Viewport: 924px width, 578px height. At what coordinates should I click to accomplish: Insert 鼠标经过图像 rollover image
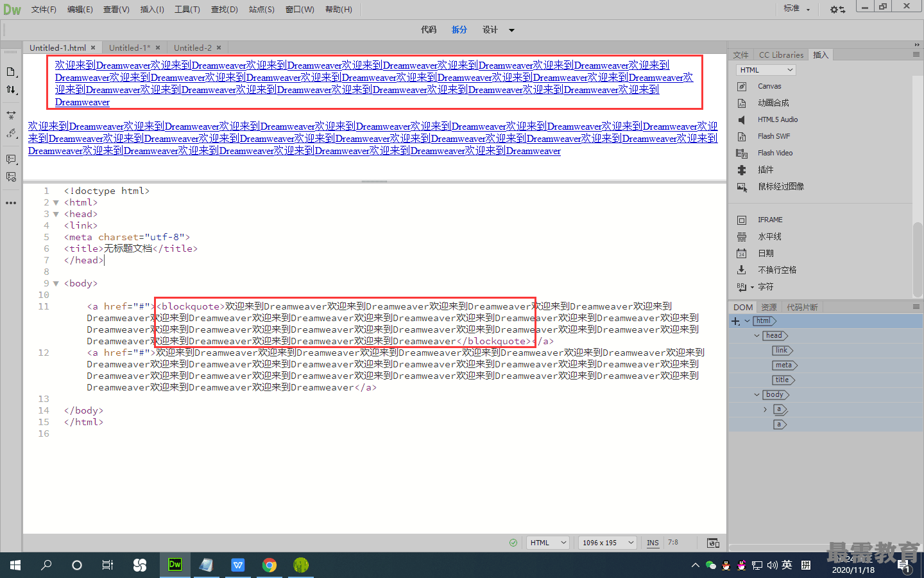coord(781,186)
